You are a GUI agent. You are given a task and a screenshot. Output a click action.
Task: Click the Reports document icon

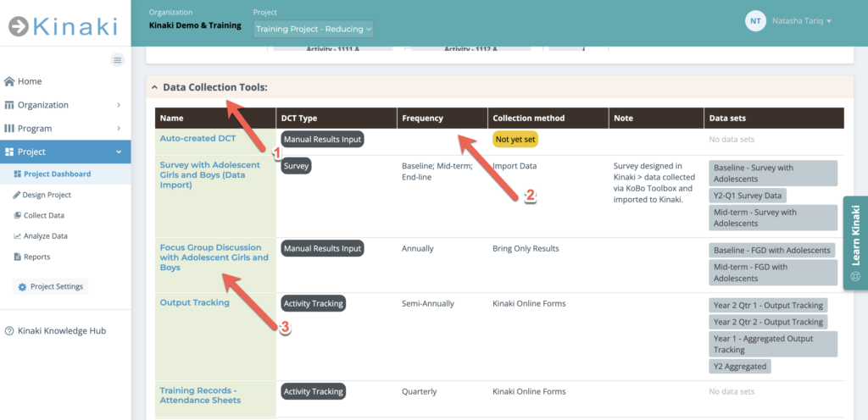pyautogui.click(x=17, y=257)
